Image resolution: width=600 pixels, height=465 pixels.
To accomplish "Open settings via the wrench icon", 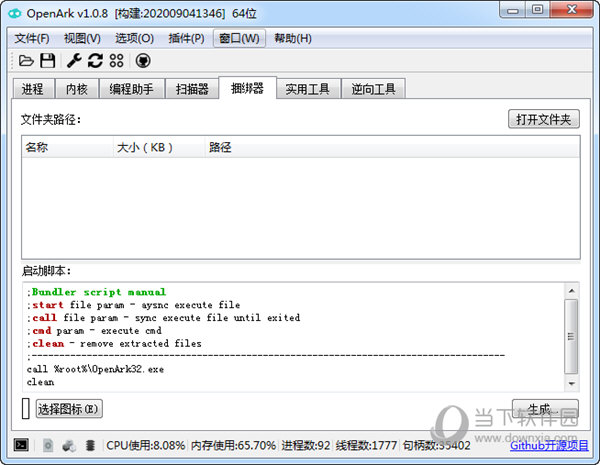I will [74, 60].
